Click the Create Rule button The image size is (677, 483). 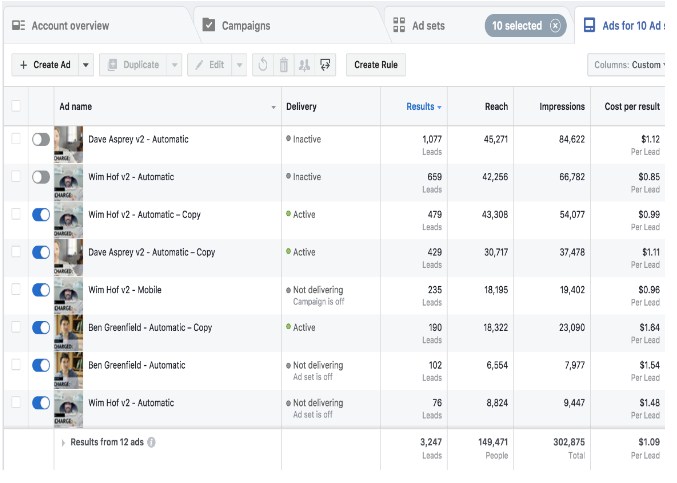(375, 65)
